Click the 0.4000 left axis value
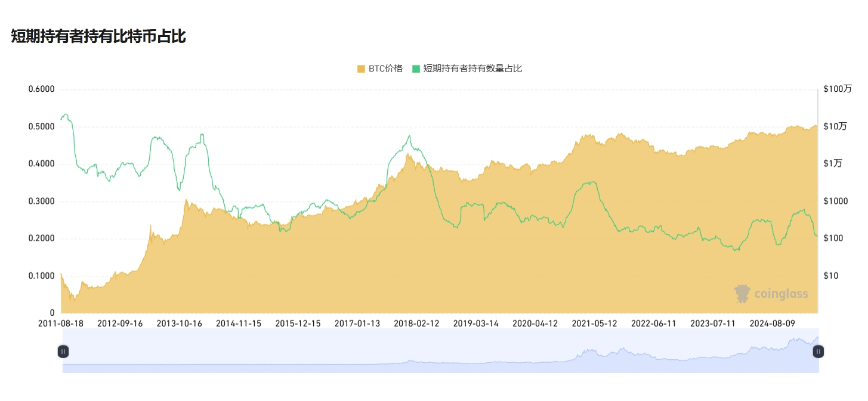The image size is (868, 401). 41,164
